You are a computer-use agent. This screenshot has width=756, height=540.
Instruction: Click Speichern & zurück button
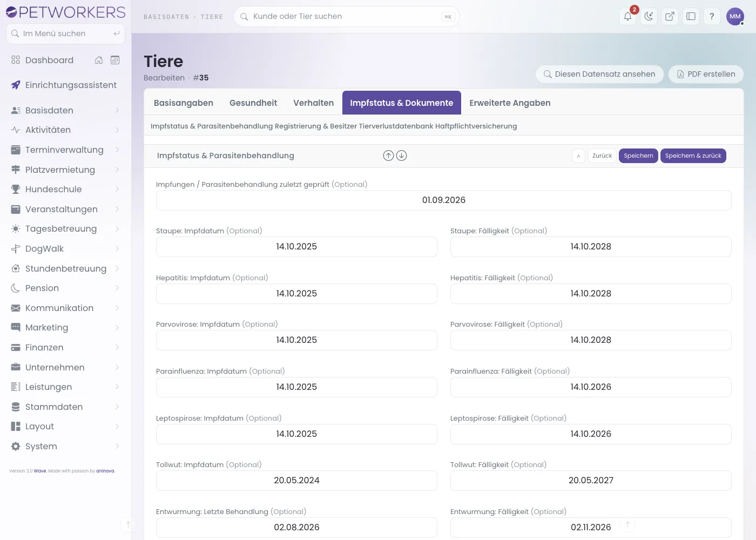point(693,156)
